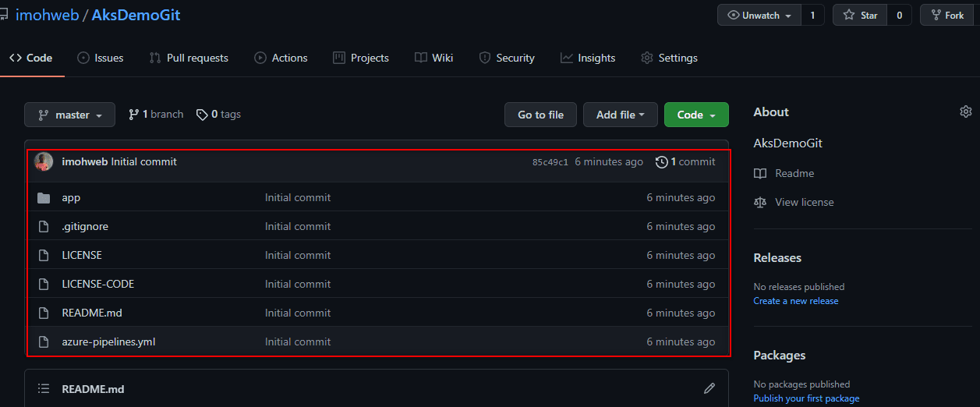Click the repository icon beside imohweb
Screen dimensions: 980x407
(4, 15)
